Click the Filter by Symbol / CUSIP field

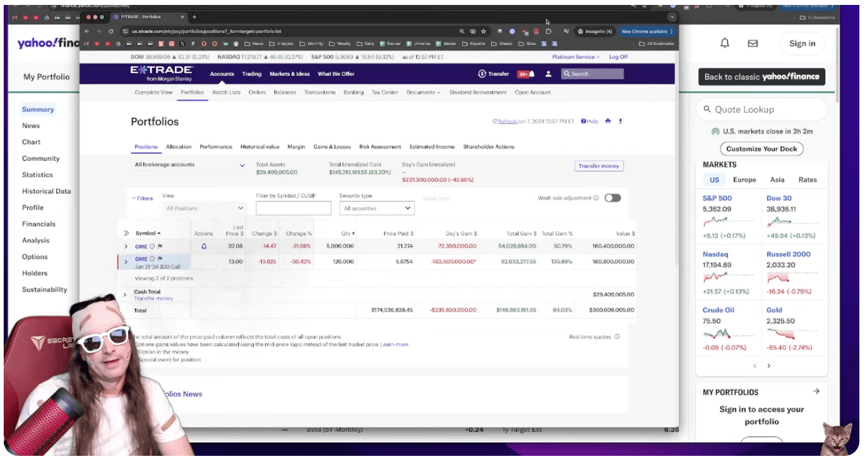(294, 208)
